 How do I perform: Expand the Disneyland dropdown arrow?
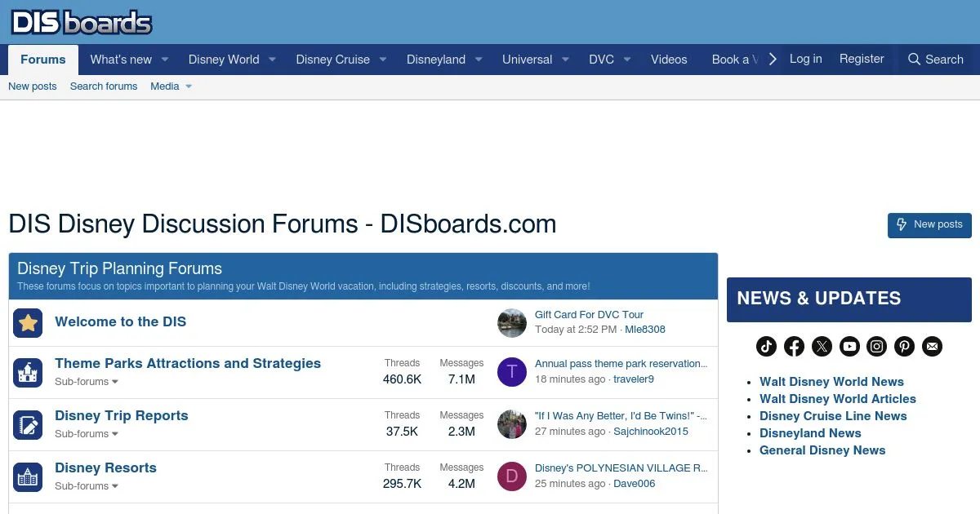point(479,60)
